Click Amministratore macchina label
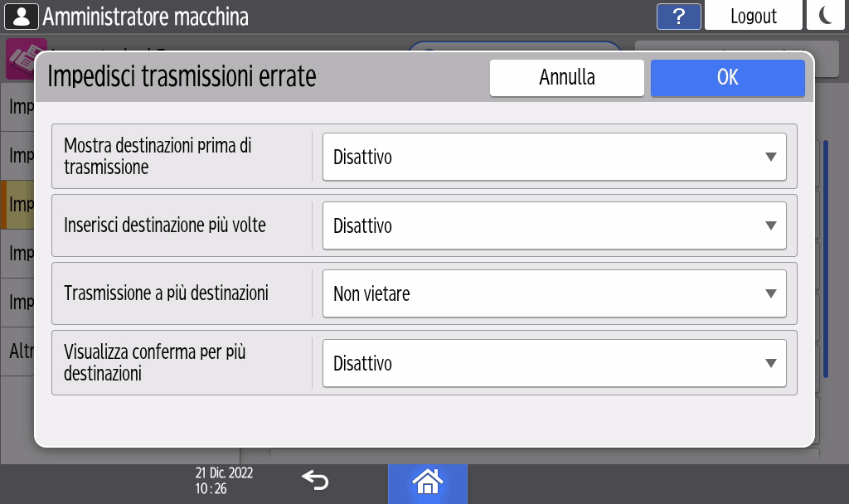 (146, 17)
